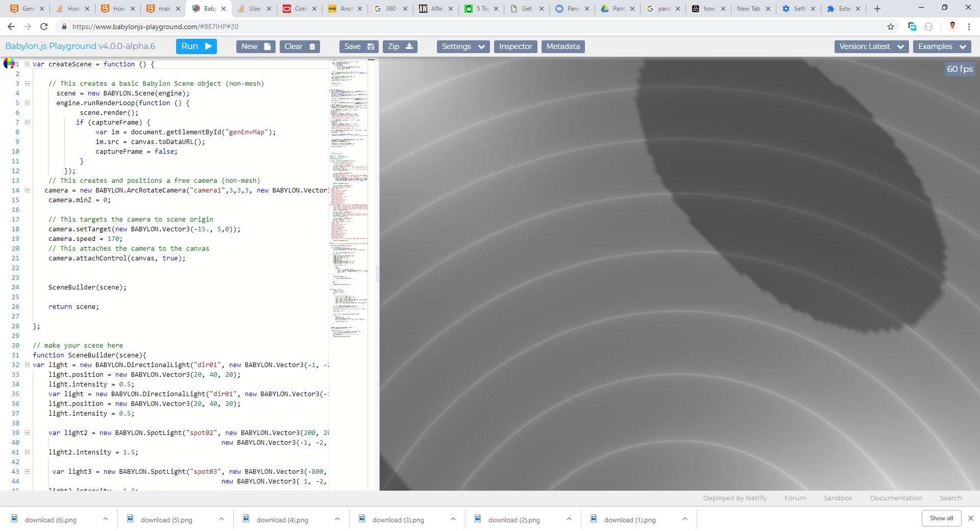
Task: Create a New playground
Action: (256, 46)
